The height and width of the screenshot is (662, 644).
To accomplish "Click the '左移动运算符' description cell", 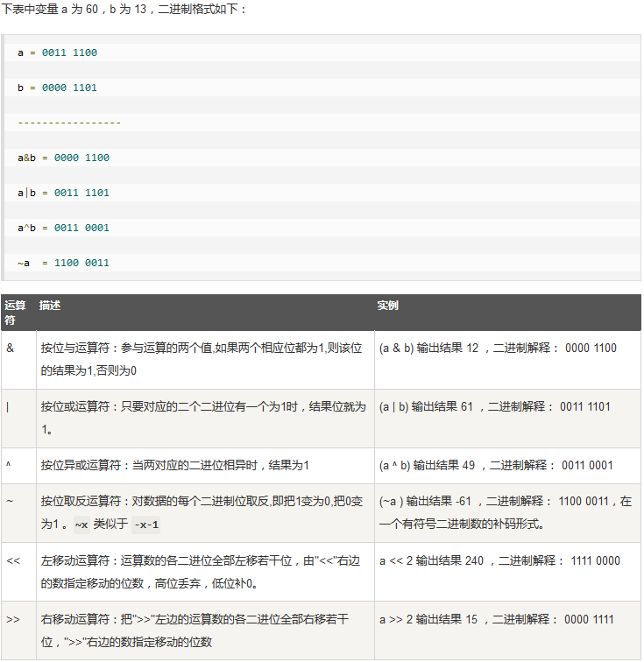I will pos(205,572).
